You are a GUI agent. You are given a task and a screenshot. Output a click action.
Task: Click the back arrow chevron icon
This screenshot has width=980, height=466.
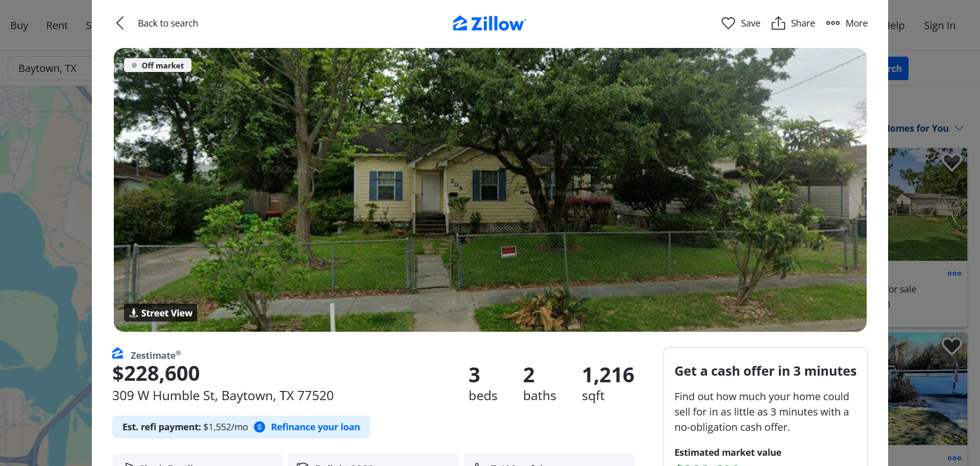[x=120, y=23]
